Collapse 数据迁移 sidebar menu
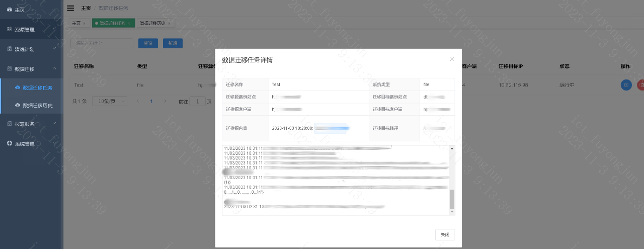The image size is (644, 249). [31, 69]
